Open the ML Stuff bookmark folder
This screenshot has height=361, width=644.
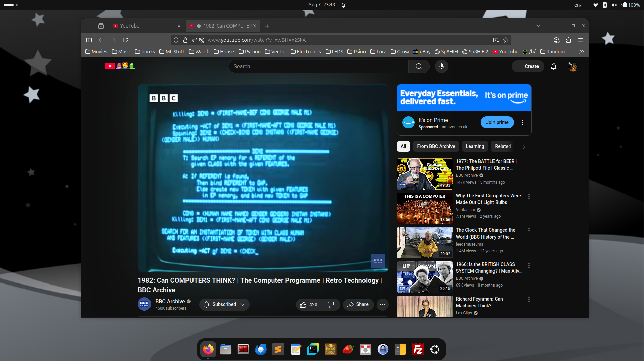point(172,52)
